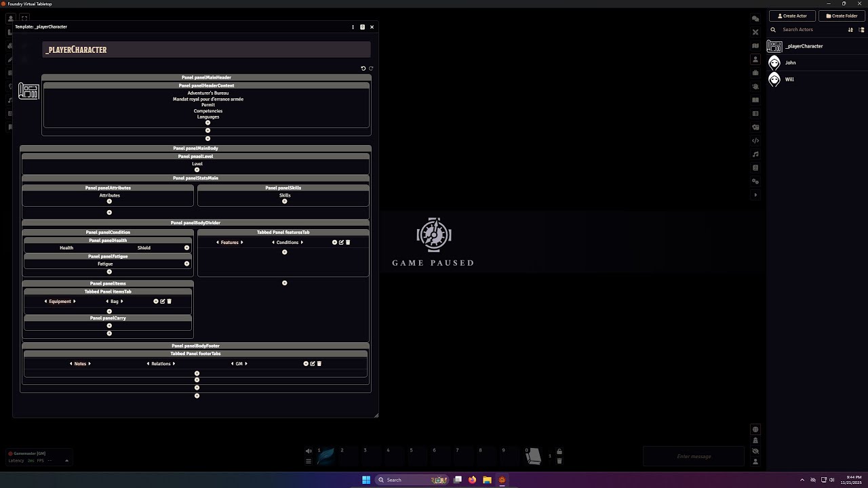This screenshot has width=868, height=488.
Task: Switch to the Bag tab
Action: click(x=115, y=301)
